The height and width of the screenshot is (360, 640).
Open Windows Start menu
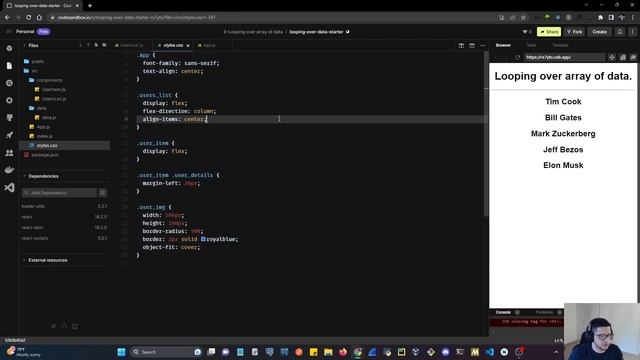(121, 352)
